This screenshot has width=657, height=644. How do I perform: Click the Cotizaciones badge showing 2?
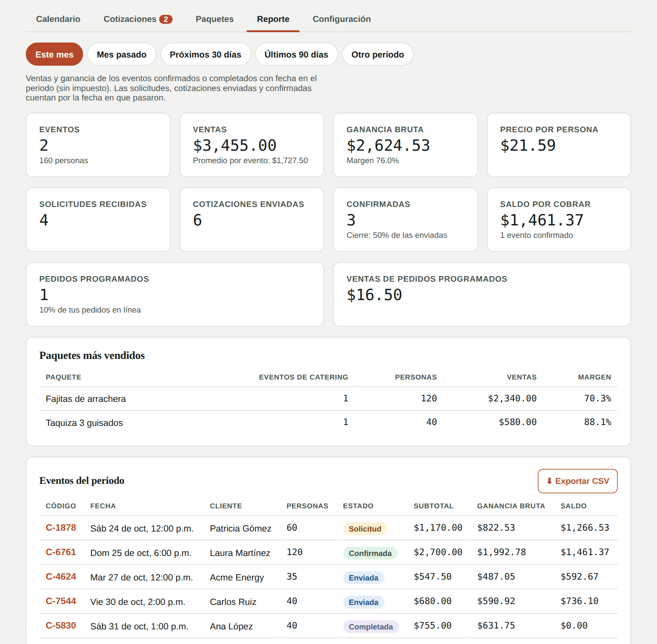pyautogui.click(x=166, y=19)
